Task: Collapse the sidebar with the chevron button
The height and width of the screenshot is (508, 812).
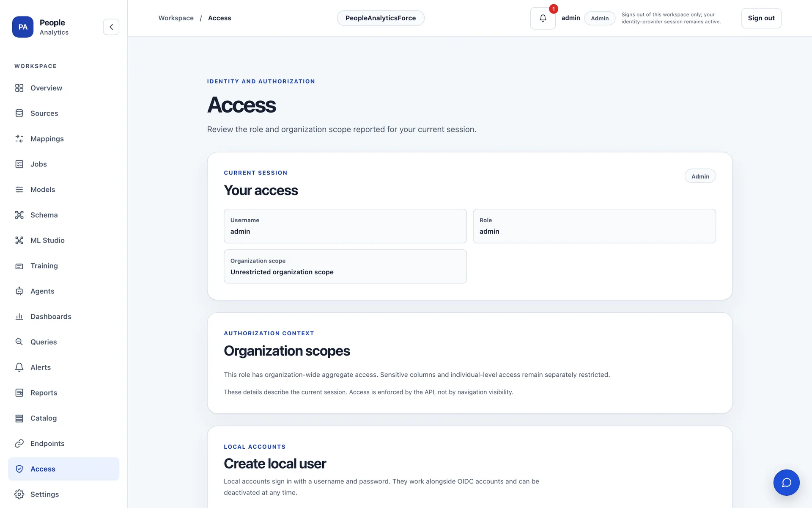Action: [x=111, y=27]
